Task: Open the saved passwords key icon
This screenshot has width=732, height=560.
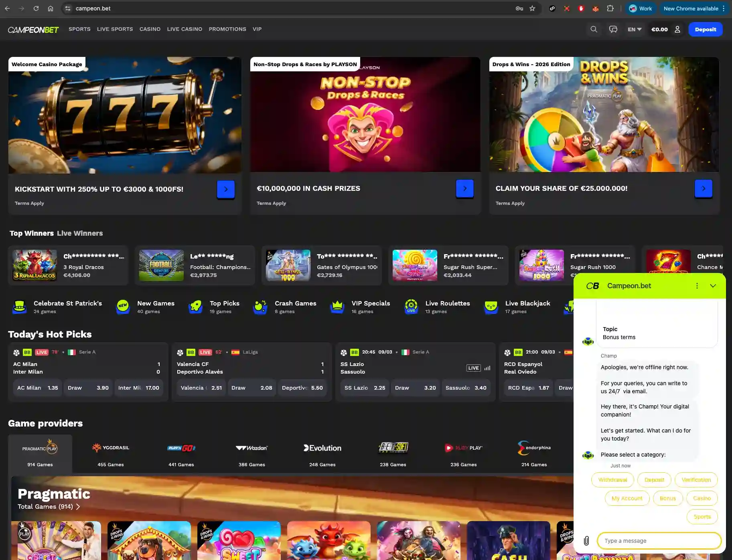Action: coord(519,8)
